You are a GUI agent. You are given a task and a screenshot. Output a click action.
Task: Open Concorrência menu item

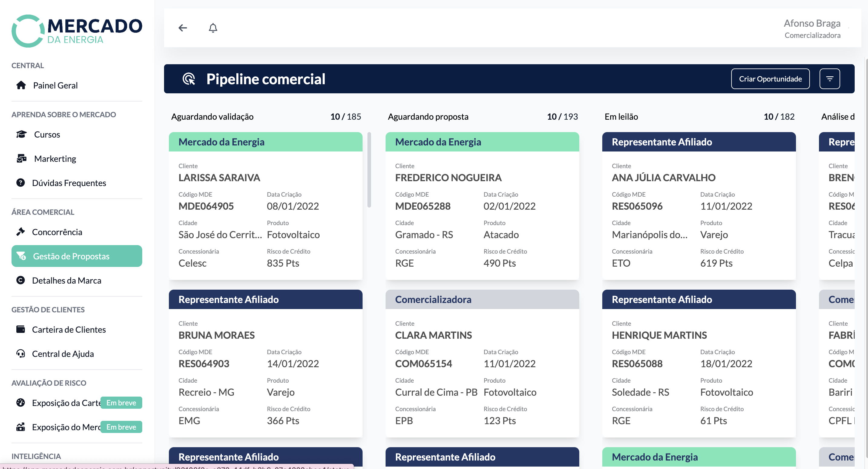point(77,232)
